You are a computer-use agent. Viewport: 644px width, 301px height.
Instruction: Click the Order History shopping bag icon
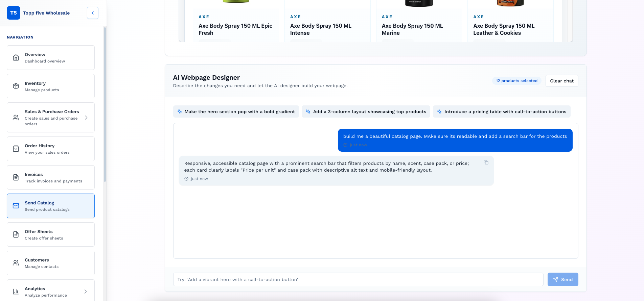click(16, 149)
